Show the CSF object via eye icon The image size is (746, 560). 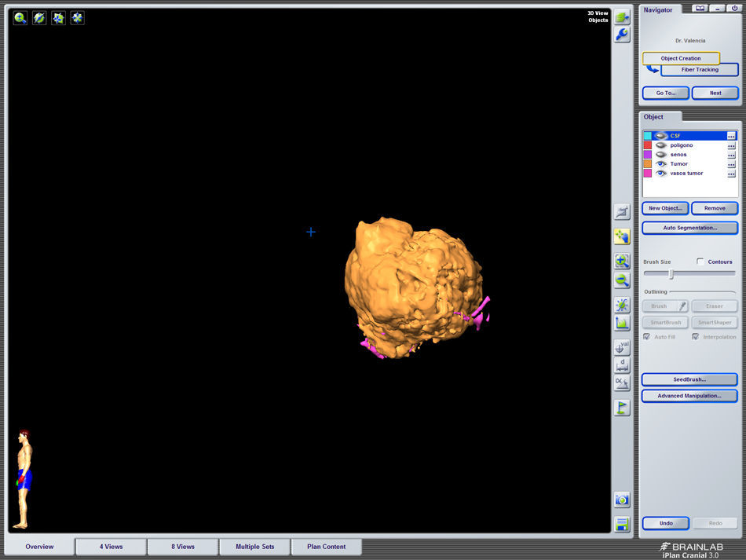click(660, 136)
